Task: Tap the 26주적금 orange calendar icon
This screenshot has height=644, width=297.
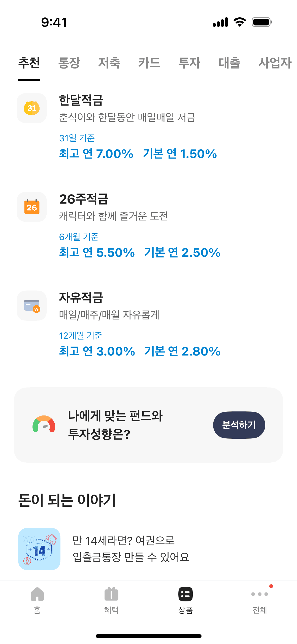Action: (32, 207)
